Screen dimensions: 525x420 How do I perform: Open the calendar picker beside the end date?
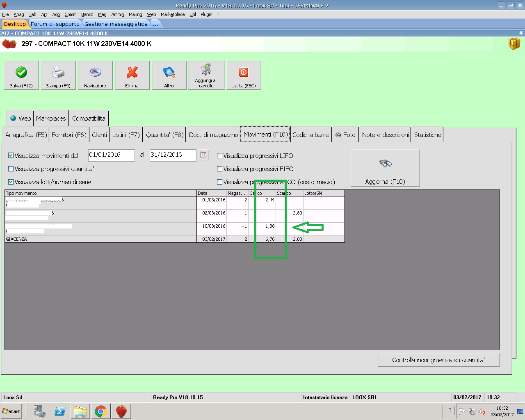[x=203, y=155]
